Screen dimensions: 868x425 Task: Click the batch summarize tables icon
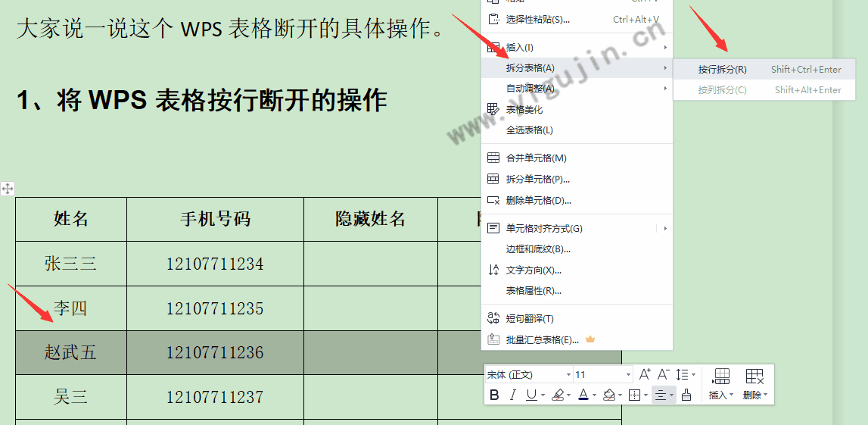click(x=493, y=339)
